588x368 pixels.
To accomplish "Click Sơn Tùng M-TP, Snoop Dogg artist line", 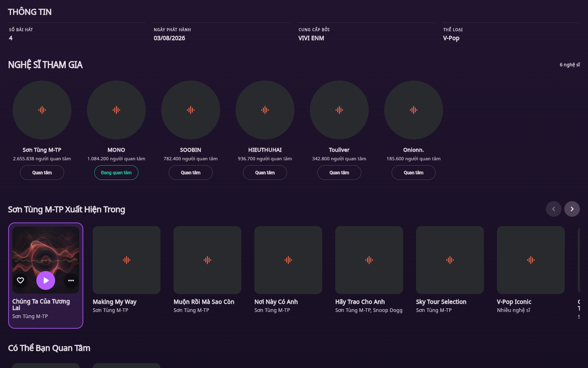I will pyautogui.click(x=369, y=310).
